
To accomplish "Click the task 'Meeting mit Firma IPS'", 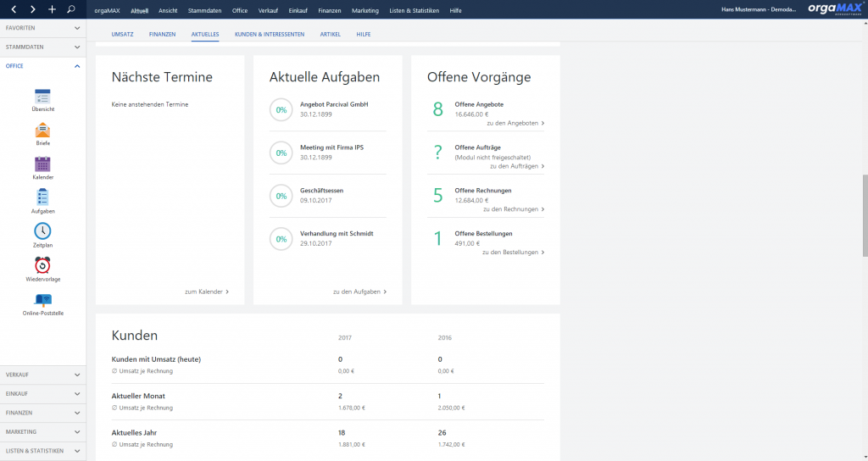I will pyautogui.click(x=331, y=147).
